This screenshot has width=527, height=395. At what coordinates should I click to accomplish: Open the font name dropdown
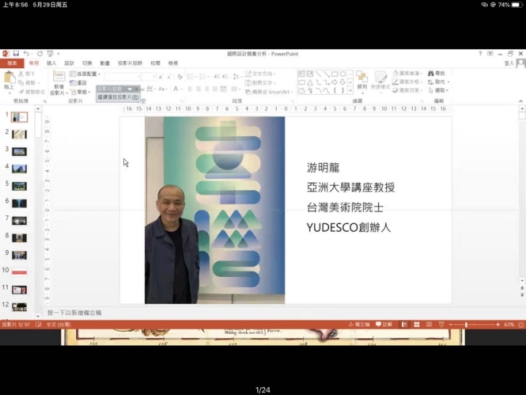point(123,77)
